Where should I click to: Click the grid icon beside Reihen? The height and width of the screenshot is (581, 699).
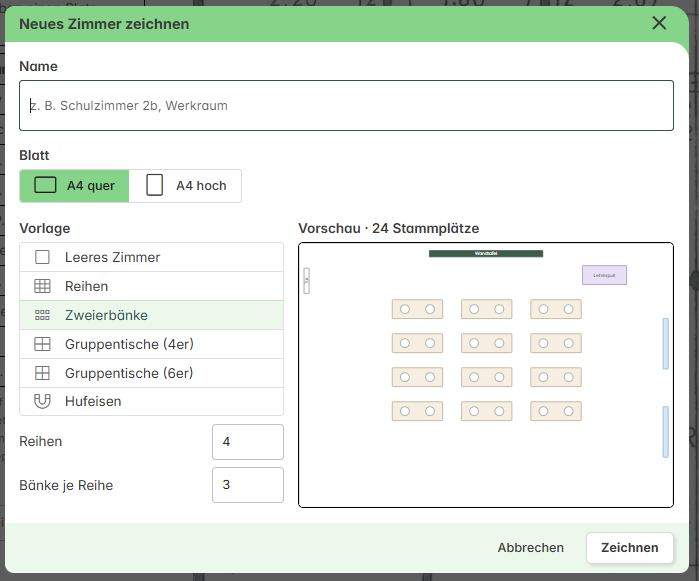(x=42, y=286)
